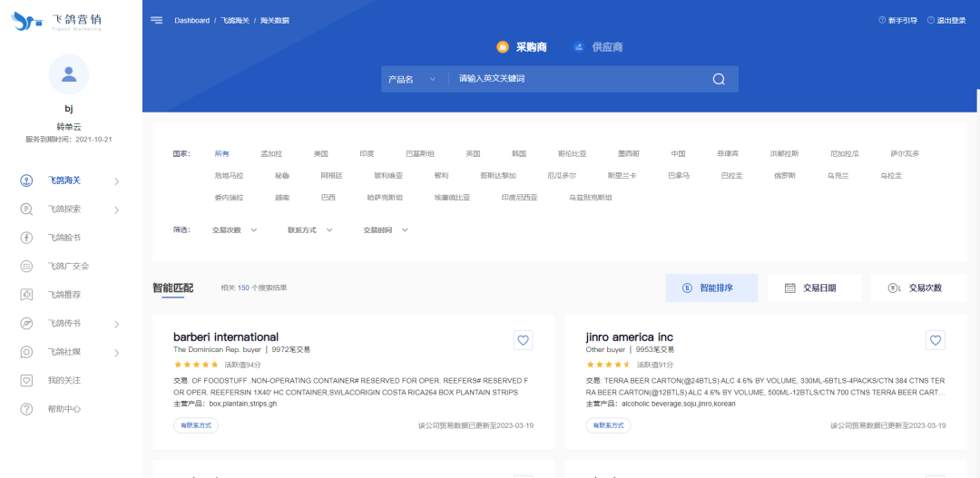The image size is (980, 478).
Task: Open barberi international company title
Action: (x=226, y=337)
